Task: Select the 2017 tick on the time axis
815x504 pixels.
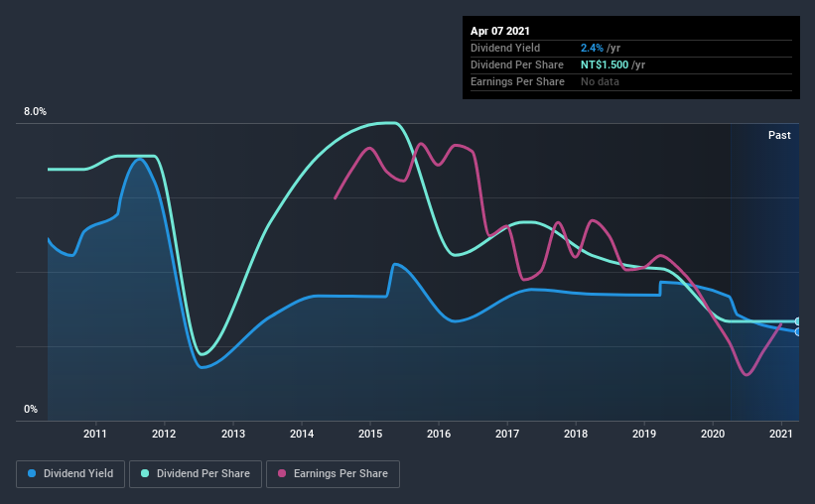Action: click(507, 434)
